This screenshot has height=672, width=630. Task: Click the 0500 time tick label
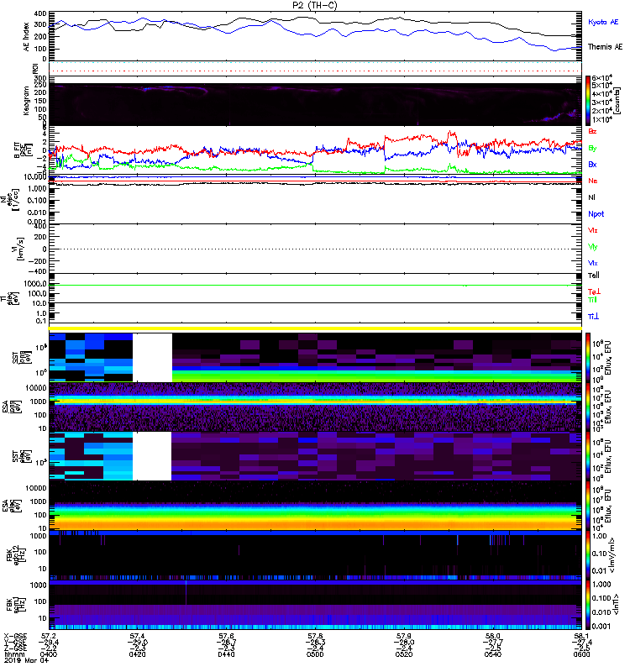click(314, 654)
